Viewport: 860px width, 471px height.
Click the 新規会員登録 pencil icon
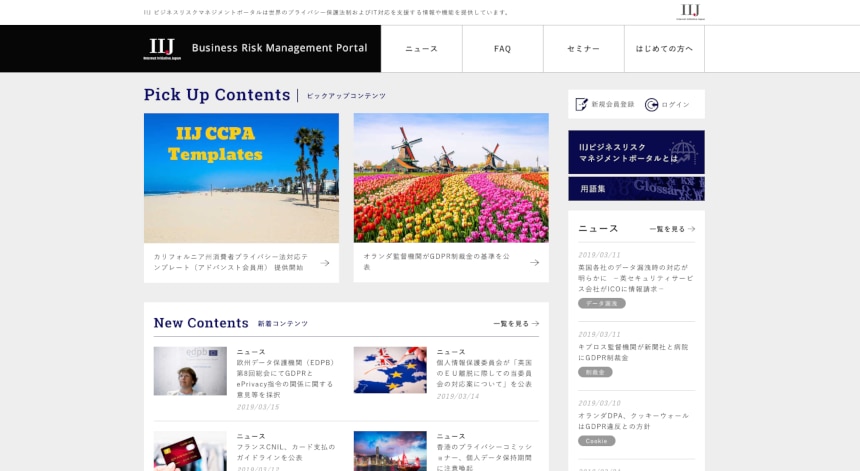point(582,104)
